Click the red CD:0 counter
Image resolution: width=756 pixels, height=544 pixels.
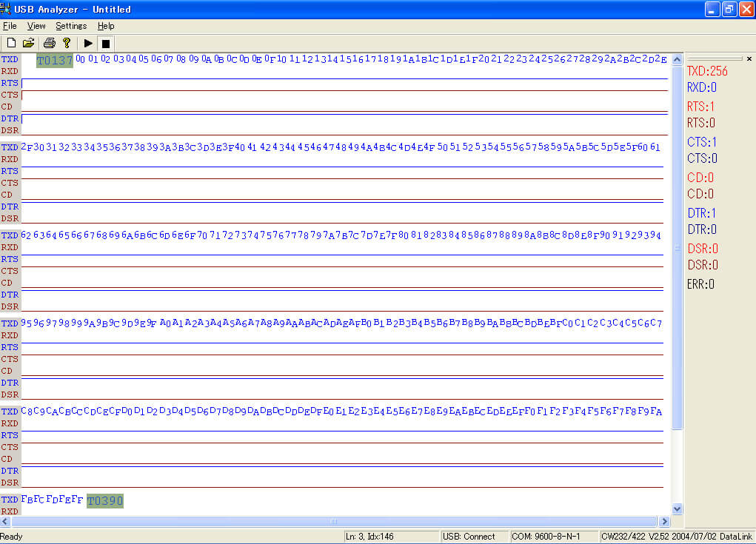coord(700,178)
